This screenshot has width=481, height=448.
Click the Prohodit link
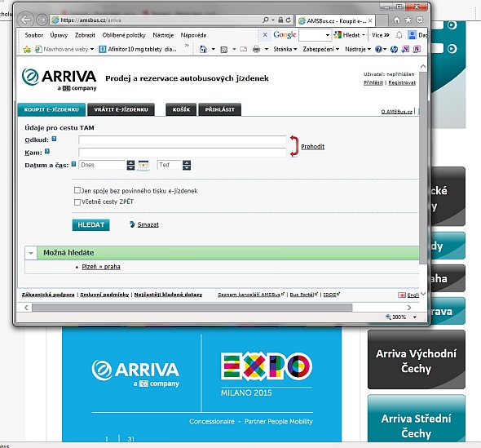click(x=312, y=146)
